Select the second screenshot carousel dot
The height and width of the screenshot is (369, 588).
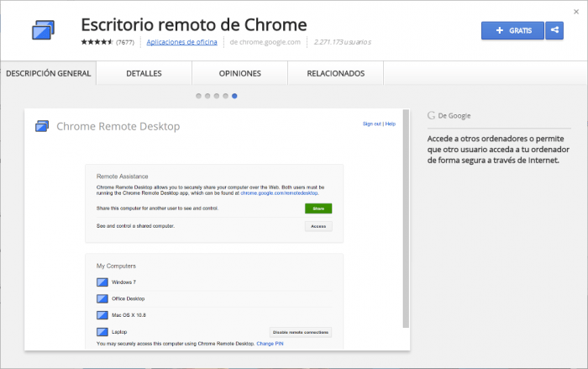pos(207,96)
